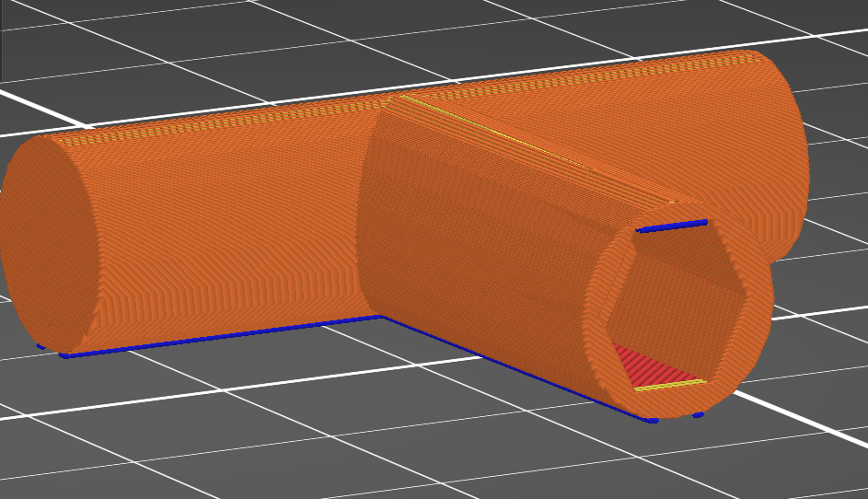This screenshot has height=499, width=868.
Task: Click the red infill inside the hexagonal hole
Action: (654, 367)
